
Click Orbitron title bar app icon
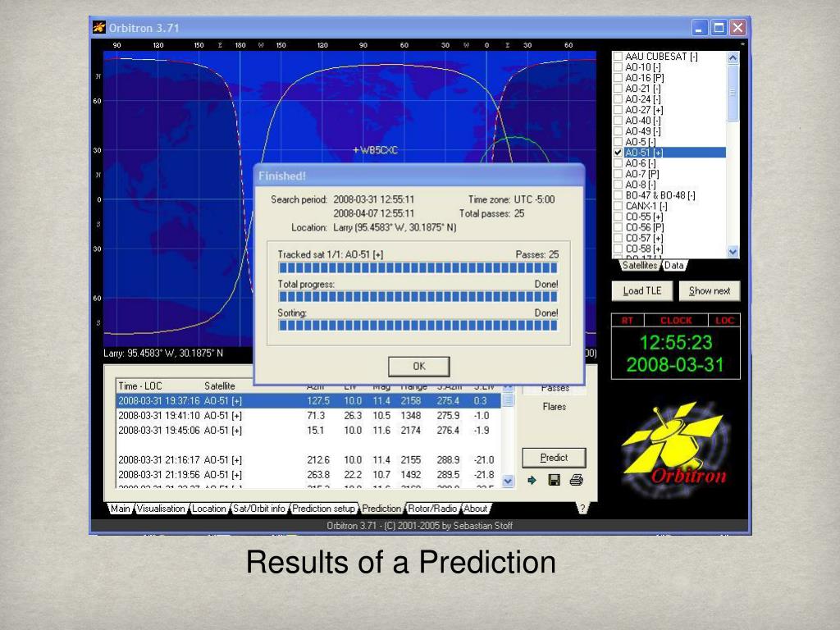coord(99,27)
